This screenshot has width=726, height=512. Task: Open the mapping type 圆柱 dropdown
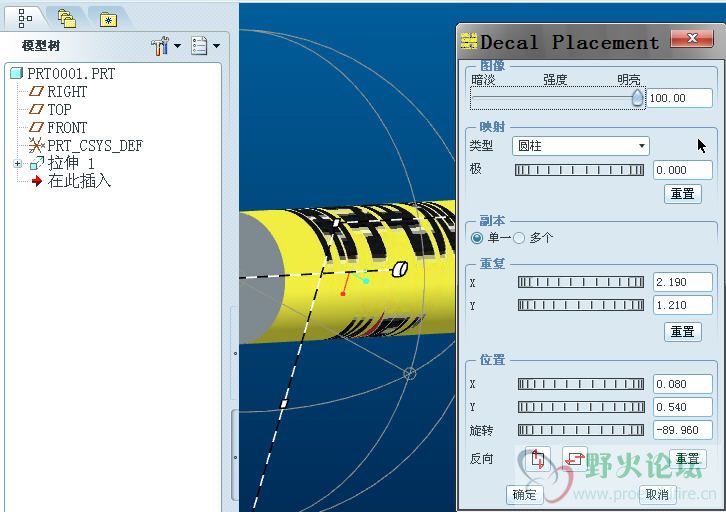click(x=581, y=146)
